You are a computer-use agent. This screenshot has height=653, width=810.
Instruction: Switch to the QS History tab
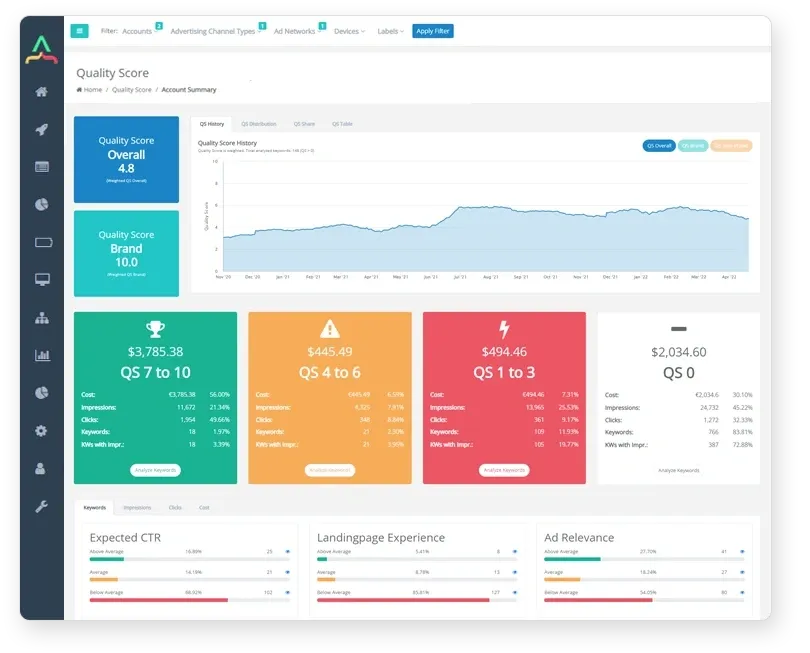tap(212, 124)
